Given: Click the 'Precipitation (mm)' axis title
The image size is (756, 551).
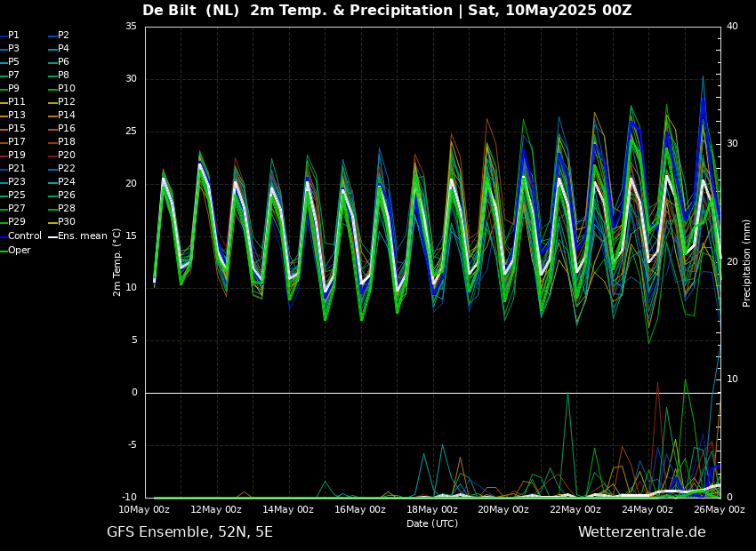Looking at the screenshot, I should [746, 262].
